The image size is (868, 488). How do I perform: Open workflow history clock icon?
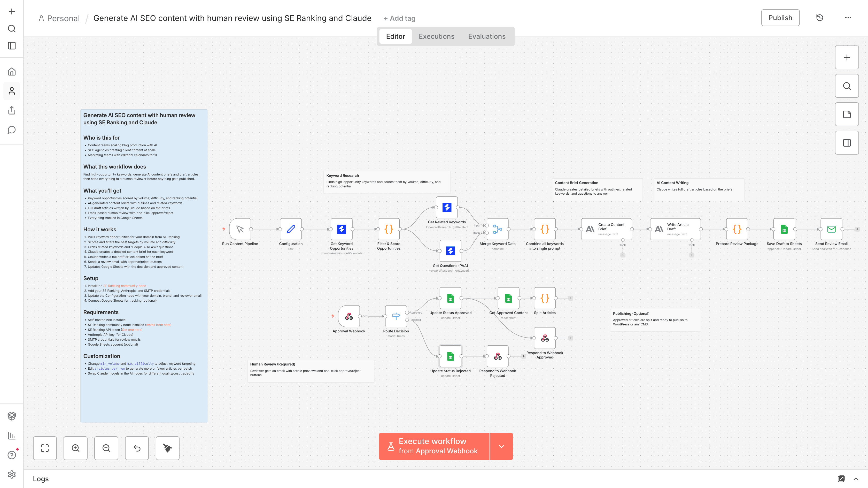coord(819,18)
